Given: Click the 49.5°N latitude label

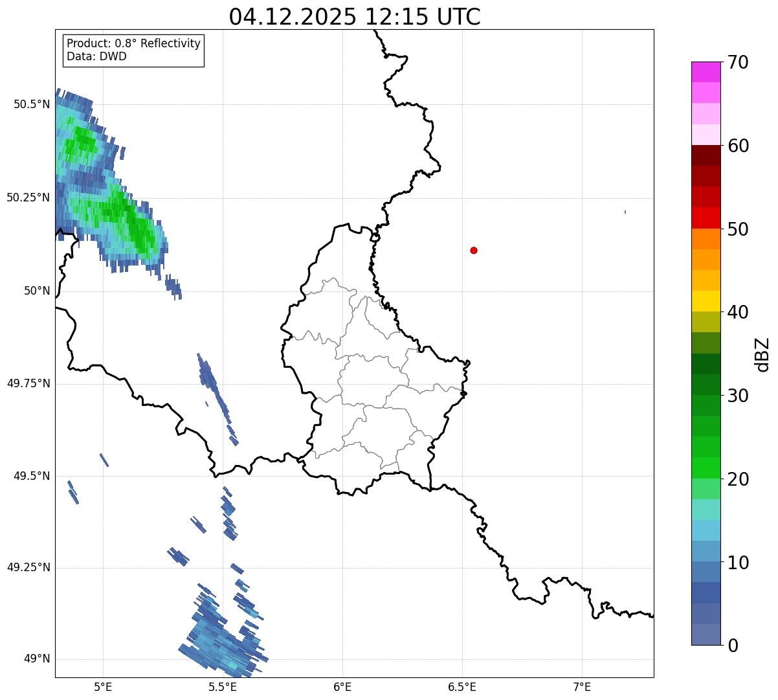Looking at the screenshot, I should (x=32, y=476).
